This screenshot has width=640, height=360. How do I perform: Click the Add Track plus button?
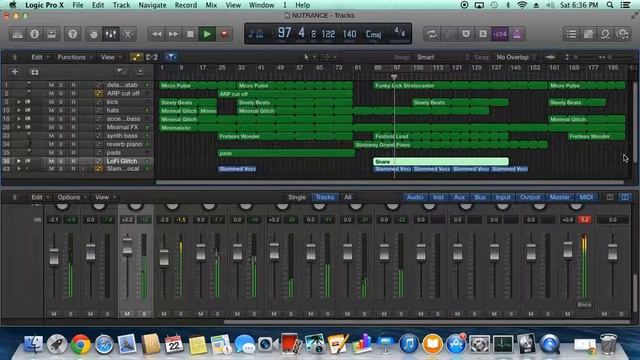click(x=15, y=72)
